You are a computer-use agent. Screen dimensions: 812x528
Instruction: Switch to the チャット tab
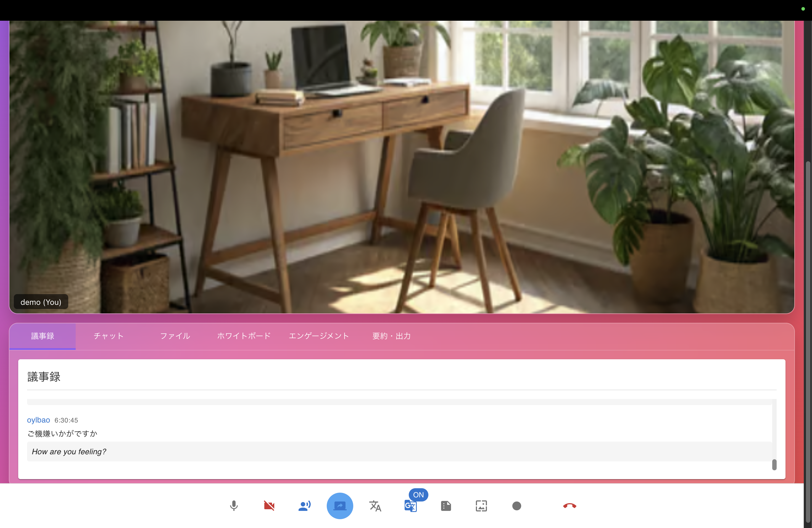point(109,336)
